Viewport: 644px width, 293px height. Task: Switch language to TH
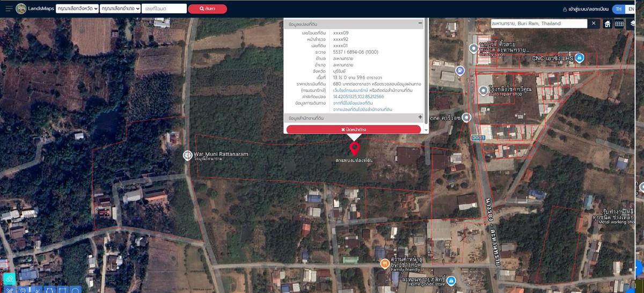point(619,9)
